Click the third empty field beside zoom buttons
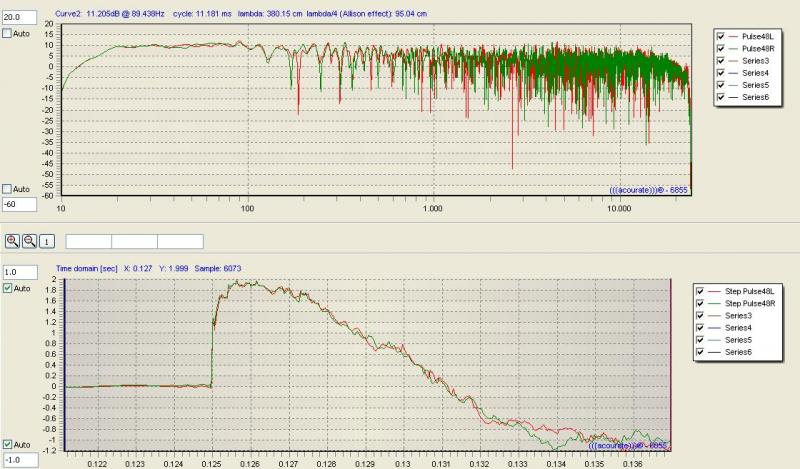The height and width of the screenshot is (469, 800). [181, 241]
